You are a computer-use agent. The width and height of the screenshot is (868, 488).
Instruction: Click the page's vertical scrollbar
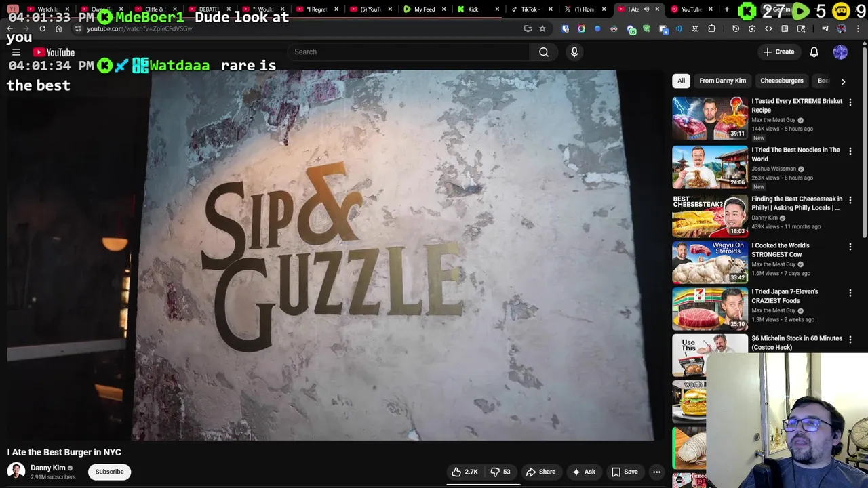(865, 142)
